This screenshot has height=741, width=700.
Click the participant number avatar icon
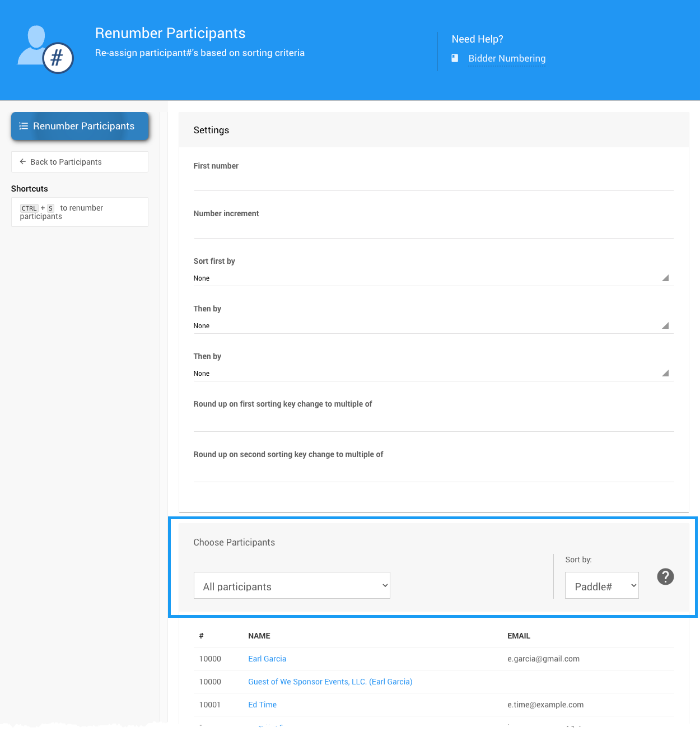coord(45,49)
